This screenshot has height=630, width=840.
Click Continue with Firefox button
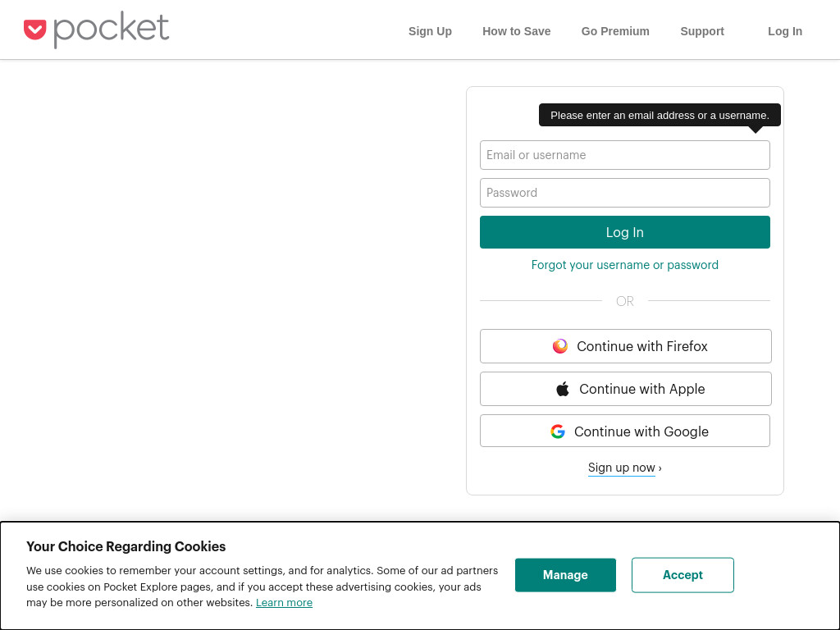click(625, 346)
